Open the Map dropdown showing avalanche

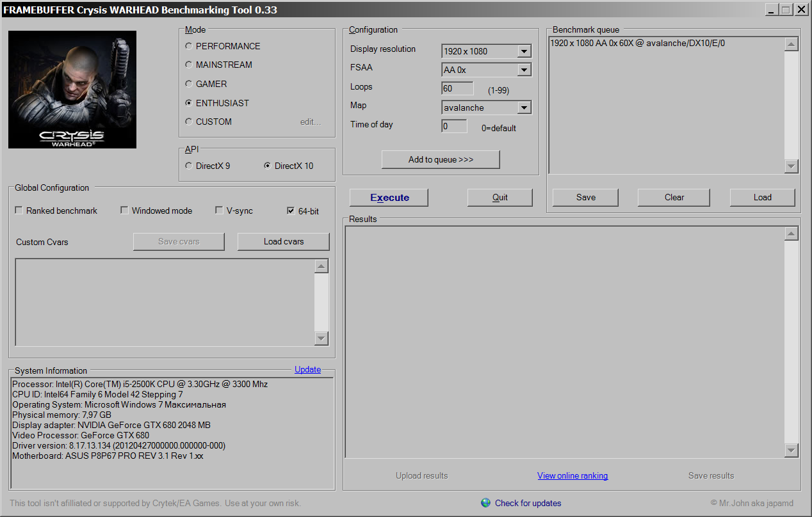click(524, 107)
